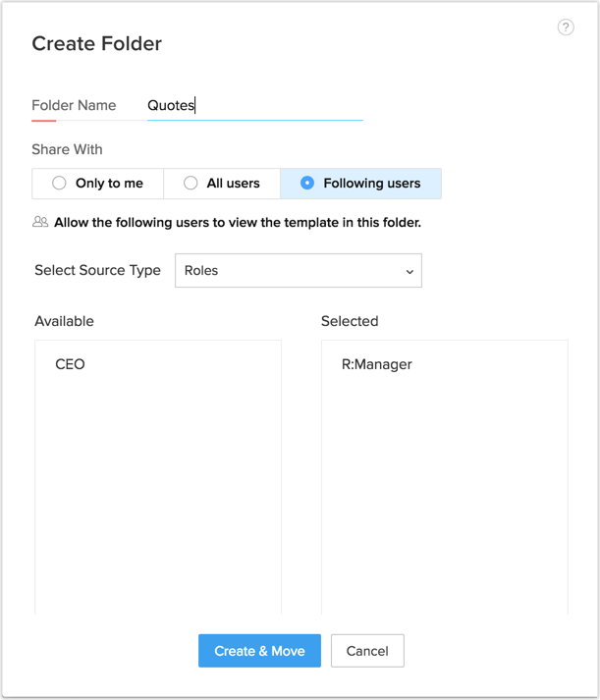Click the Select Source Type label

pyautogui.click(x=97, y=270)
